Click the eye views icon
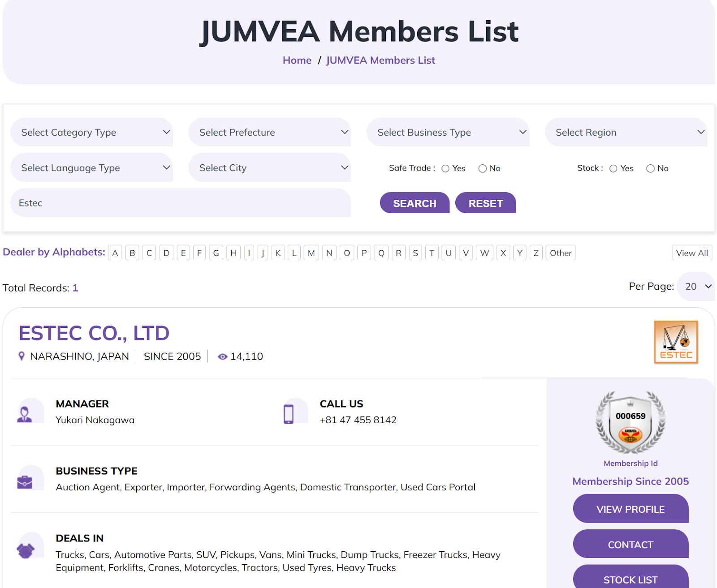Viewport: 717px width, 588px height. coord(222,356)
